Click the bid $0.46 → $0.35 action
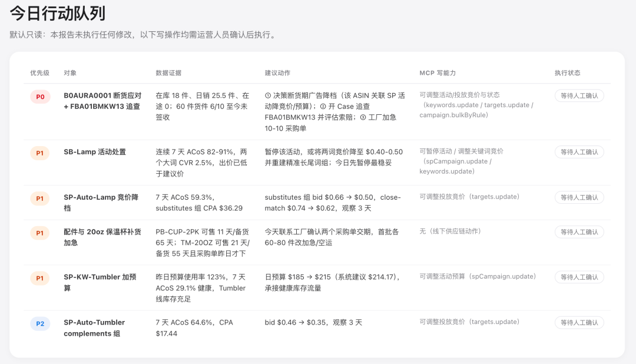Screen dimensions: 636x364 coord(313,323)
